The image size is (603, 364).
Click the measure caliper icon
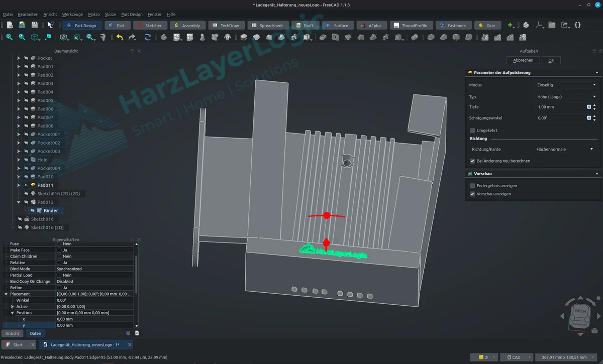(x=103, y=37)
